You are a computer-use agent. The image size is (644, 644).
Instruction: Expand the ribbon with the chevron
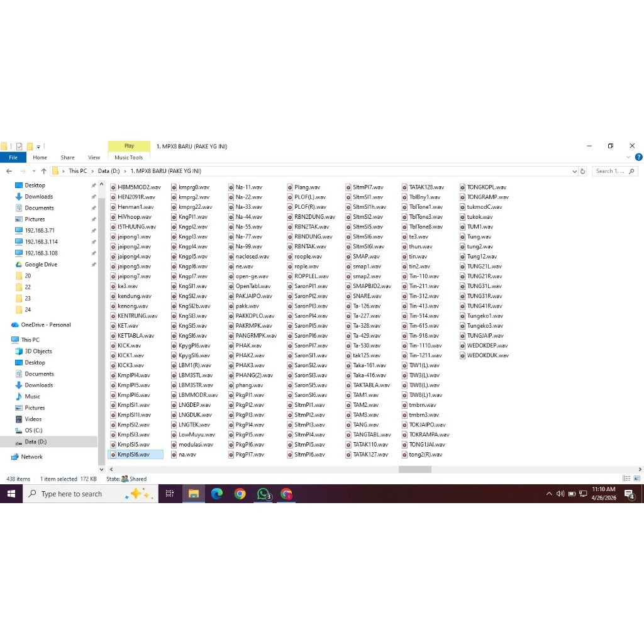point(628,157)
